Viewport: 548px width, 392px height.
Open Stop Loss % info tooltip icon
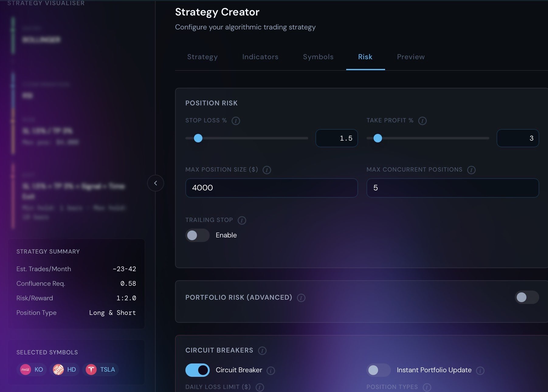point(236,121)
